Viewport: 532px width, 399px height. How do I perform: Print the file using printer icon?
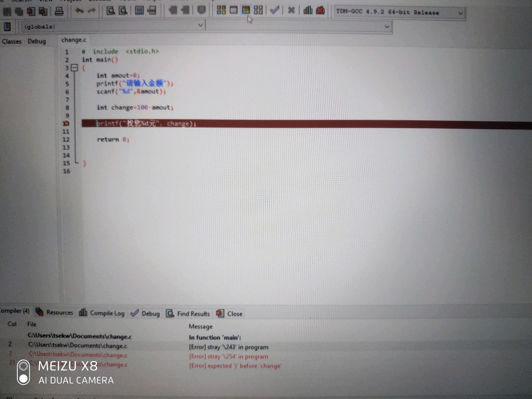[59, 12]
